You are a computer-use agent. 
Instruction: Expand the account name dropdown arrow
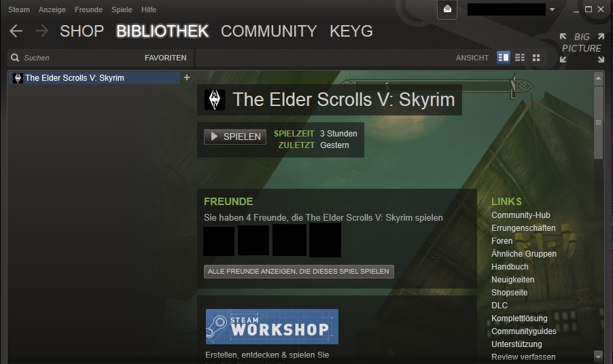tap(552, 10)
